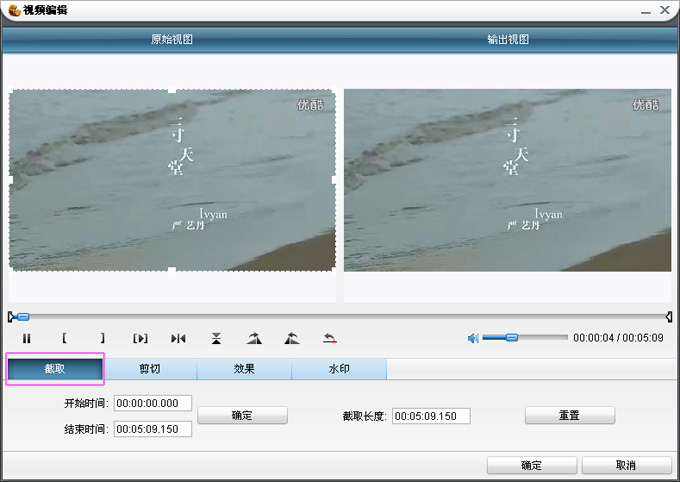
Task: Click the horizontal flip icon
Action: click(178, 339)
